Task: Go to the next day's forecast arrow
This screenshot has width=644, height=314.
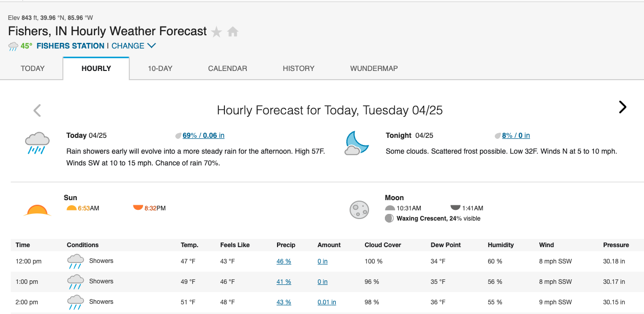Action: tap(622, 107)
